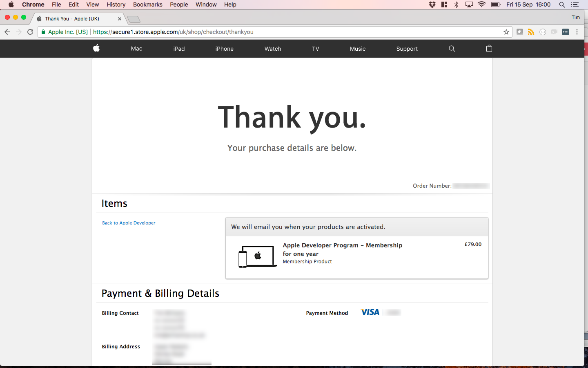This screenshot has width=588, height=368.
Task: Go back using browser back arrow
Action: 7,32
